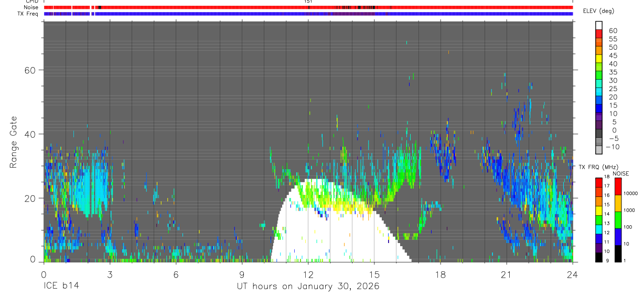Image resolution: width=644 pixels, height=297 pixels.
Task: Click the 'Noise' row label at top left
Action: [x=31, y=7]
